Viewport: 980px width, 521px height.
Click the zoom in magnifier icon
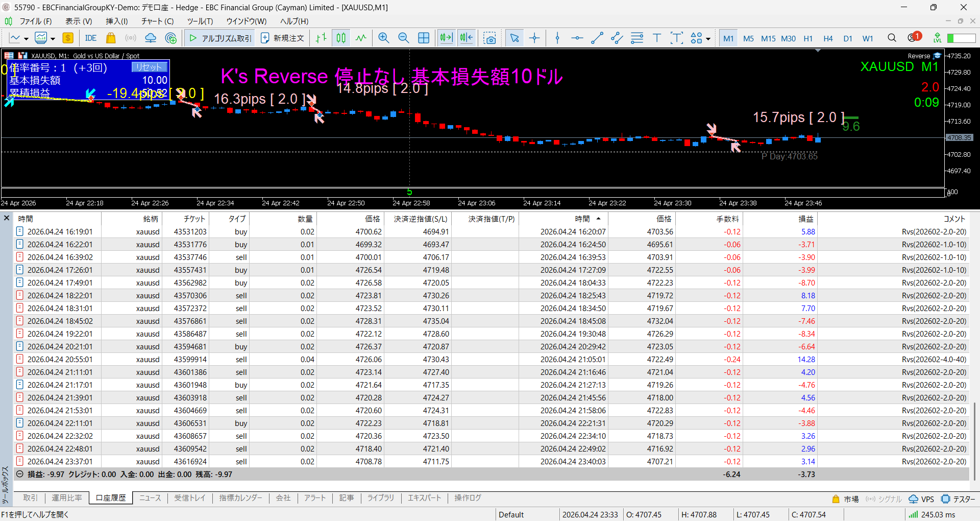coord(383,38)
